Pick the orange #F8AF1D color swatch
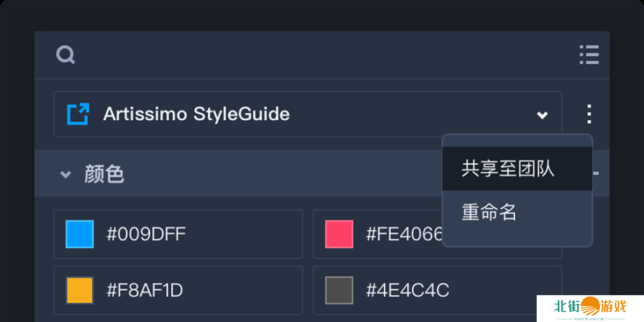Viewport: 644px width, 322px height. [79, 290]
